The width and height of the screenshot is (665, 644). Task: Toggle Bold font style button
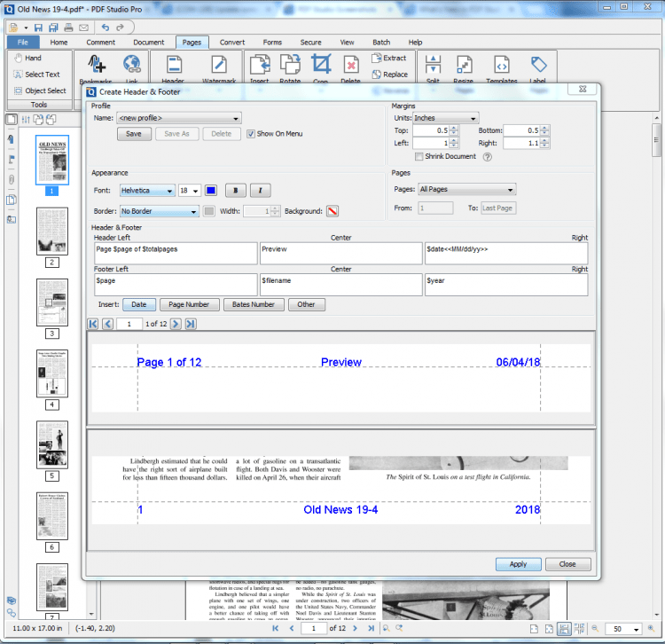(237, 190)
